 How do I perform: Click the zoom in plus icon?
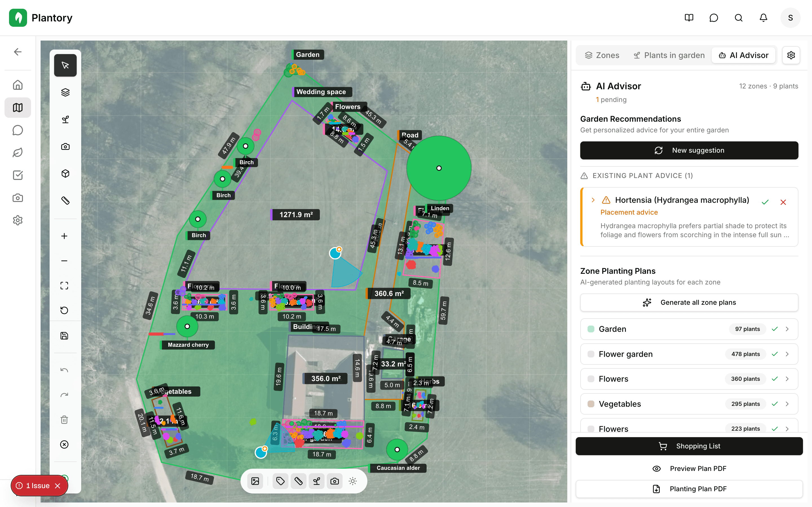(64, 236)
